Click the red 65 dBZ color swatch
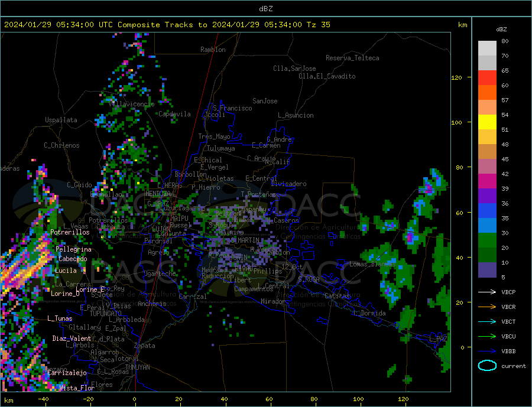This screenshot has width=532, height=407. click(x=487, y=77)
